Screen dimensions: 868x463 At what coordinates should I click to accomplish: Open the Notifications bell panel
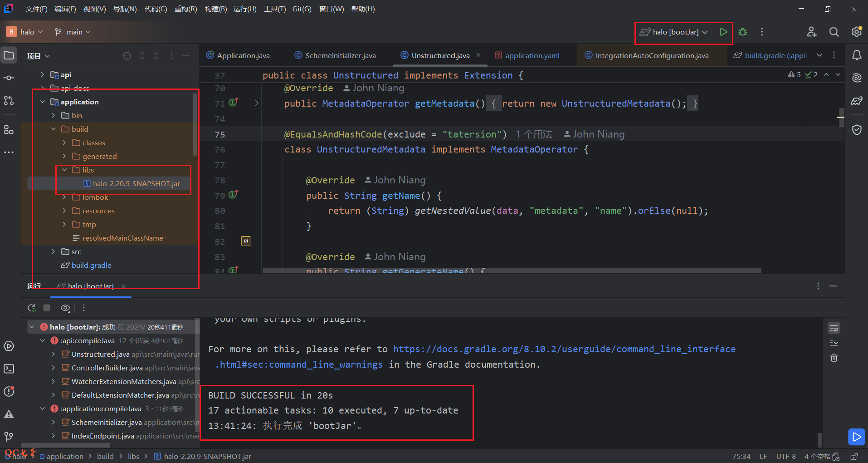(x=857, y=55)
